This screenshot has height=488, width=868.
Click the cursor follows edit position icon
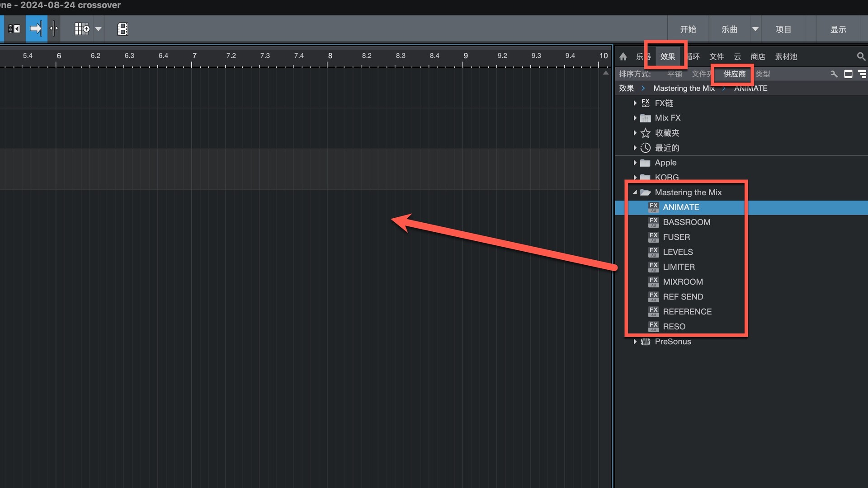[x=54, y=29]
